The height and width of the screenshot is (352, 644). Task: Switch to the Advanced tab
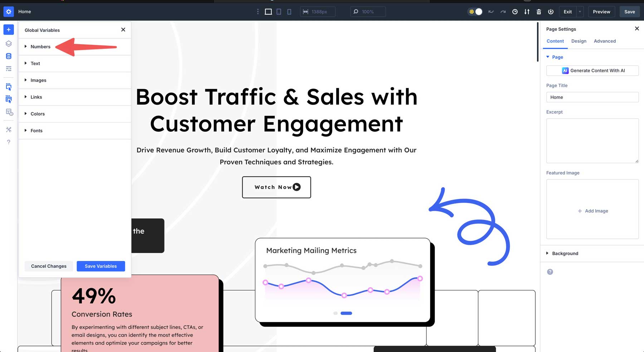coord(605,41)
